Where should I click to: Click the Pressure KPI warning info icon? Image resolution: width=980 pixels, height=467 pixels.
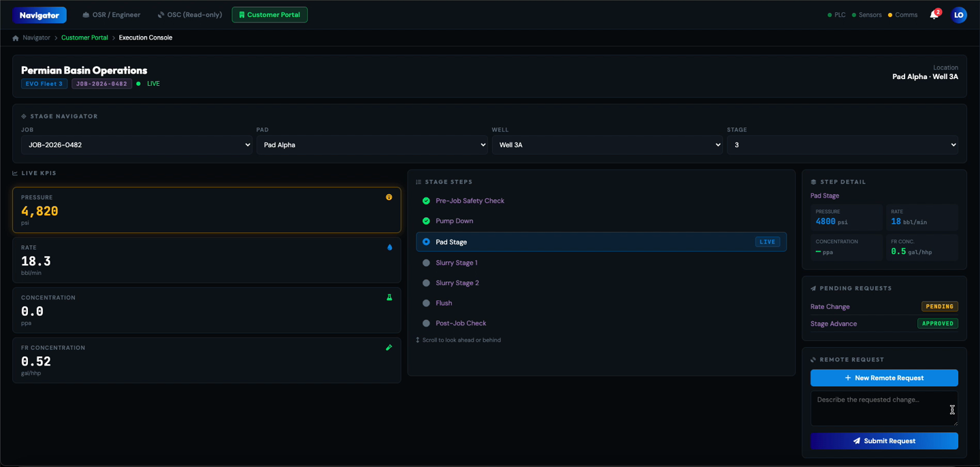389,197
